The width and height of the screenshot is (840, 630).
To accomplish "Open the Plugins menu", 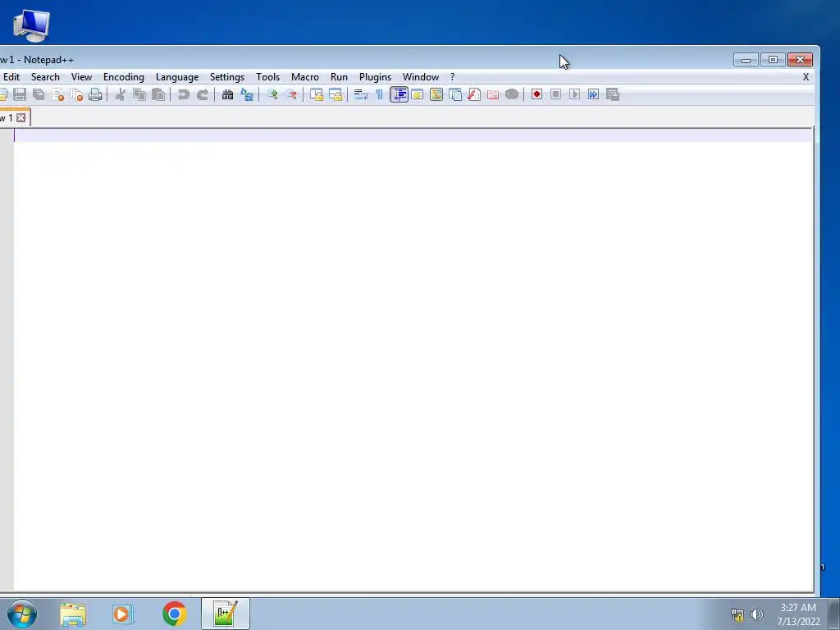I will pyautogui.click(x=375, y=77).
